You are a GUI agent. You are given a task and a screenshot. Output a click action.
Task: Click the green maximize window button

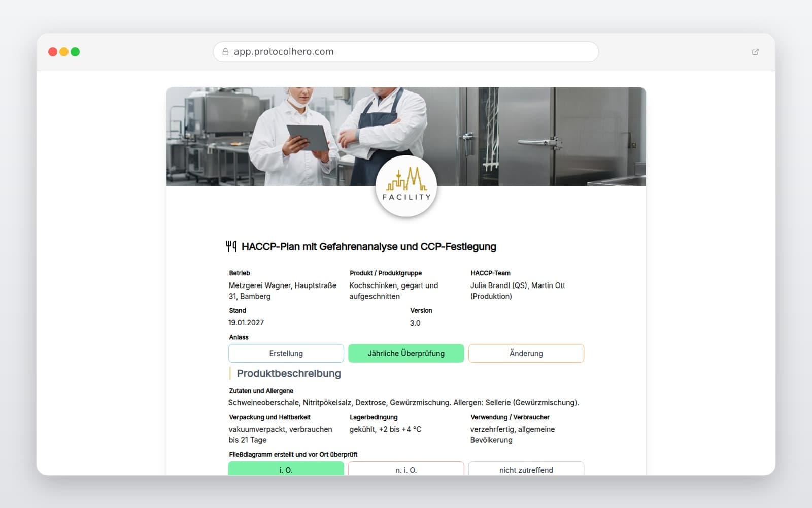75,52
